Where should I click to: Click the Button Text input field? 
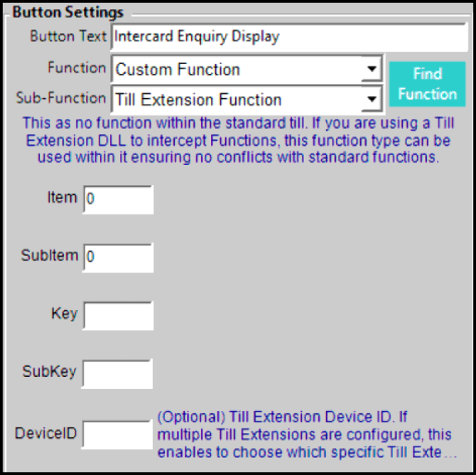288,37
